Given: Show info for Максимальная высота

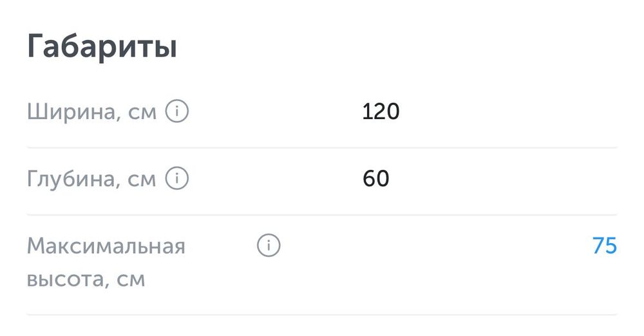Looking at the screenshot, I should click(269, 246).
